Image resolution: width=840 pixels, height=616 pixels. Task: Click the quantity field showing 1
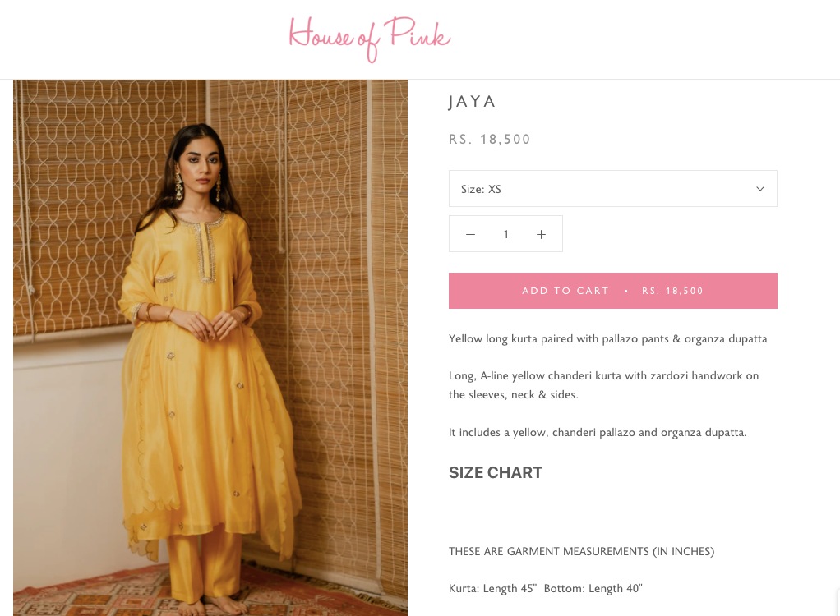point(505,234)
